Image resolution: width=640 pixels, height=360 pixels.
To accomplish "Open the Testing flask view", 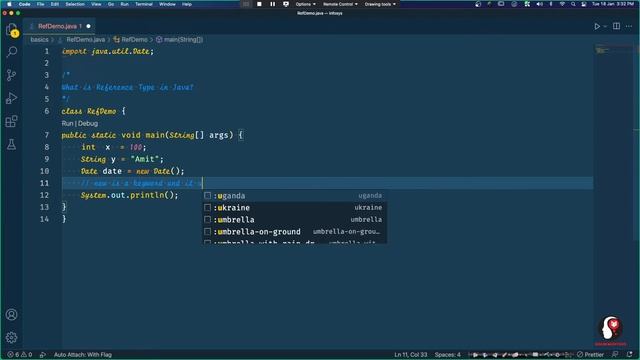I will (x=12, y=144).
